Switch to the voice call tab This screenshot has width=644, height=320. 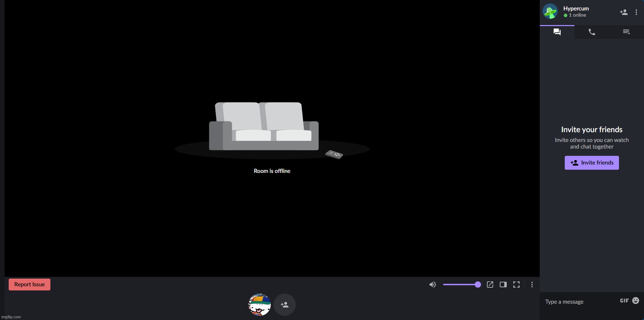592,32
